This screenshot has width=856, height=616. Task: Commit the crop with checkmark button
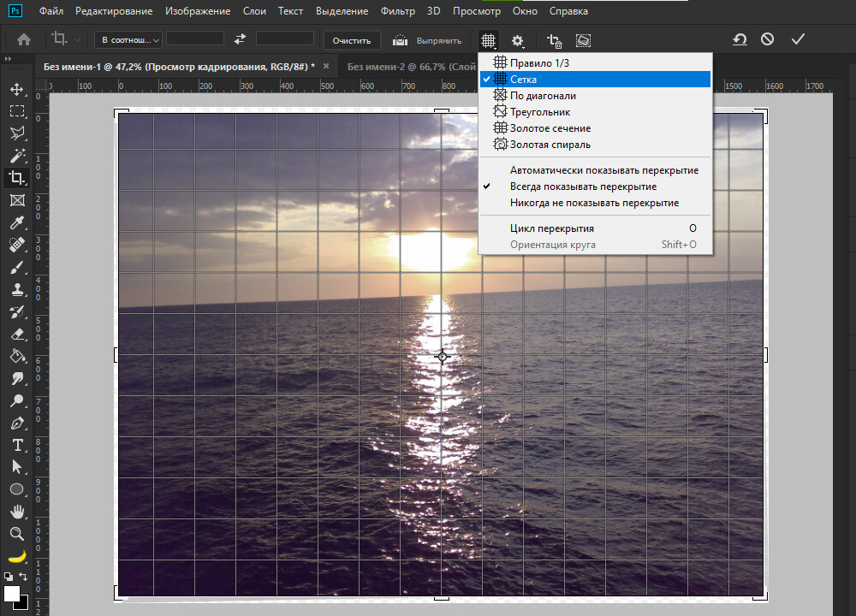(798, 39)
